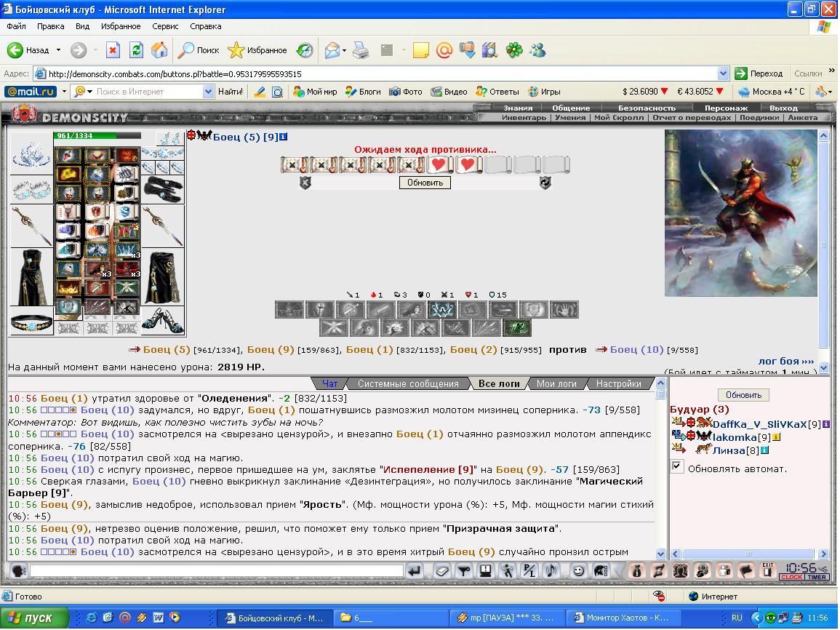Click the eraser clear-chat icon
This screenshot has width=840, height=630.
442,571
